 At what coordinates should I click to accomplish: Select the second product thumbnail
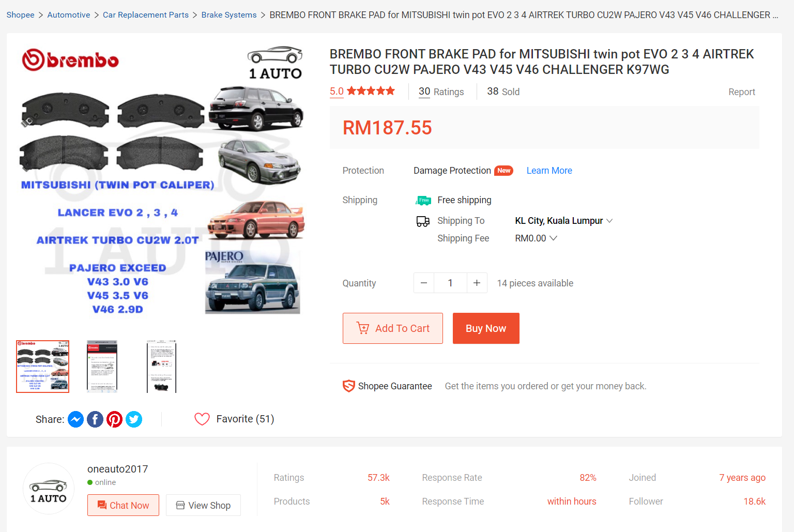pyautogui.click(x=102, y=367)
